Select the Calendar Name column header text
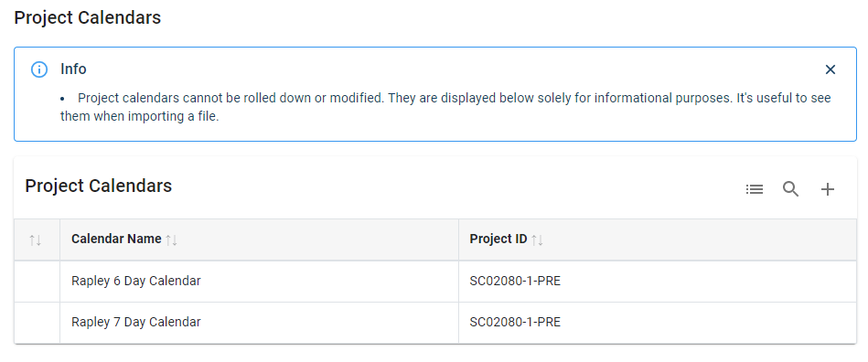868x362 pixels. (x=116, y=240)
